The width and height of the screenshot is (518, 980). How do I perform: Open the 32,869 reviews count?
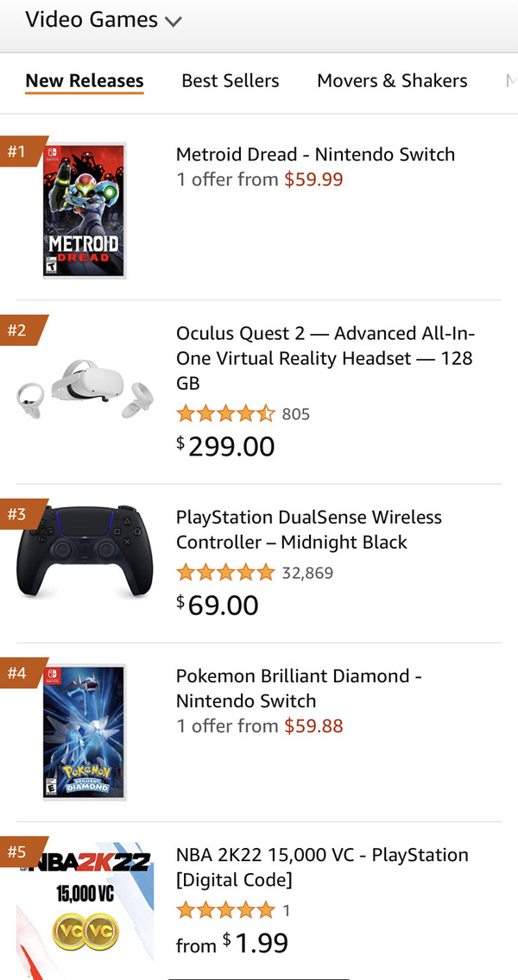coord(307,573)
